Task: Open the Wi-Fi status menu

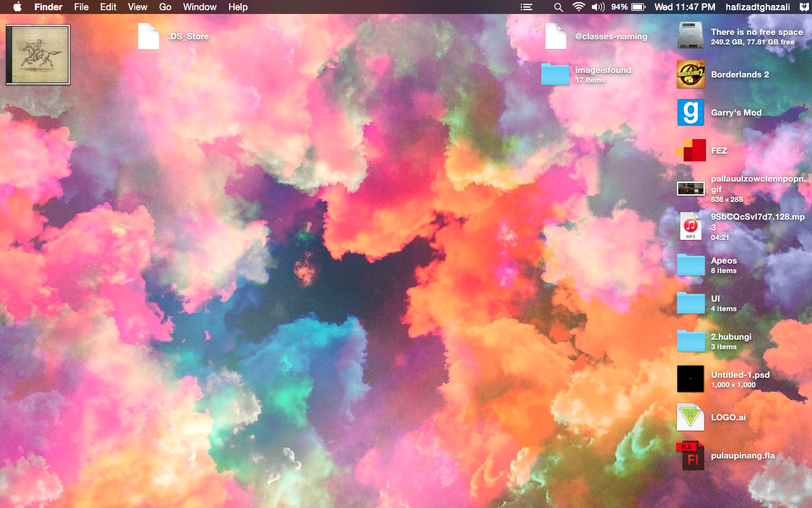Action: click(x=578, y=7)
